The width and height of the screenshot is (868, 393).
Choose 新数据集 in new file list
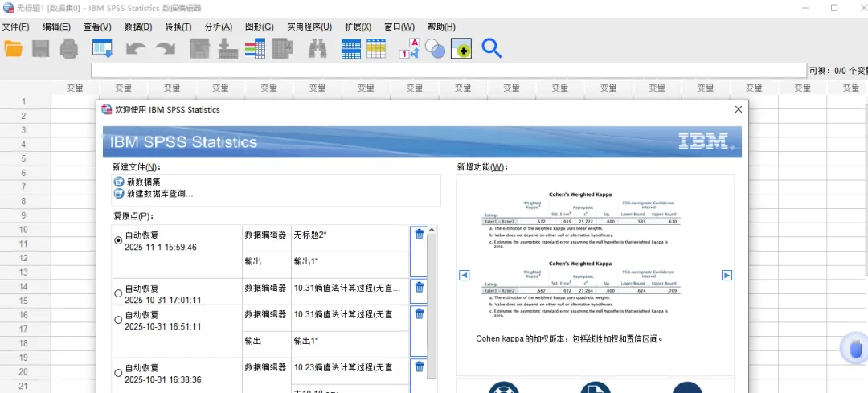pyautogui.click(x=145, y=182)
